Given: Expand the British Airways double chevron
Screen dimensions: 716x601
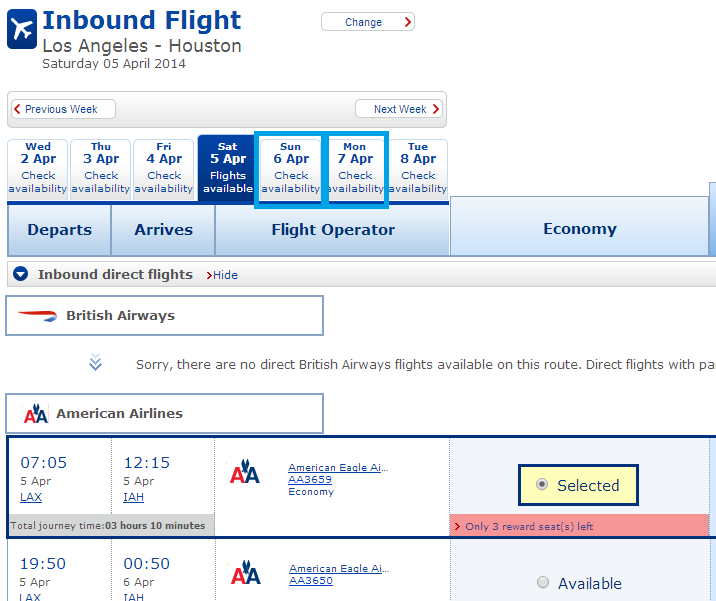Looking at the screenshot, I should 95,362.
